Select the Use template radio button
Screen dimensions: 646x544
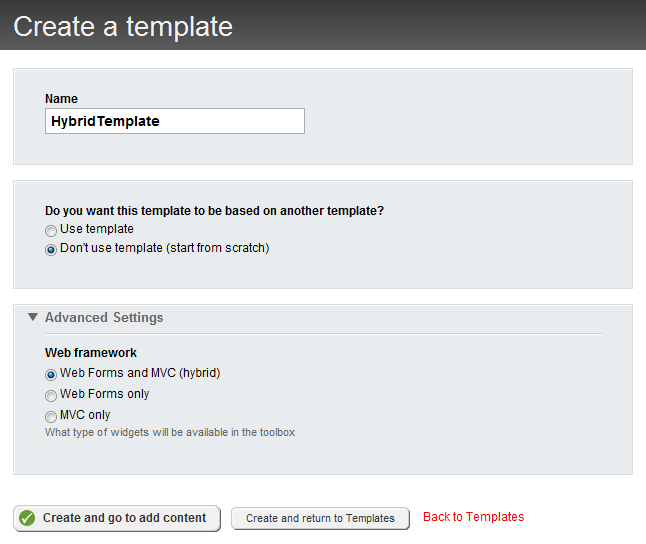(51, 231)
